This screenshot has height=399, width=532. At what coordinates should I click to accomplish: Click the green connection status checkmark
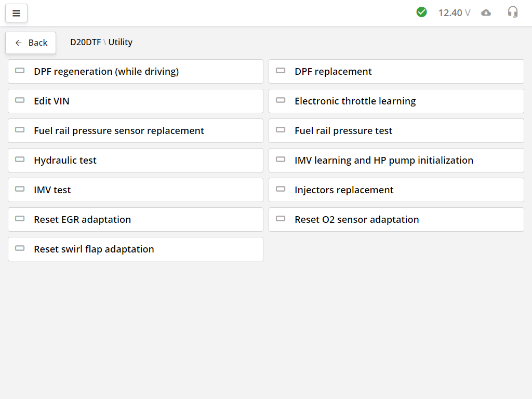[421, 12]
